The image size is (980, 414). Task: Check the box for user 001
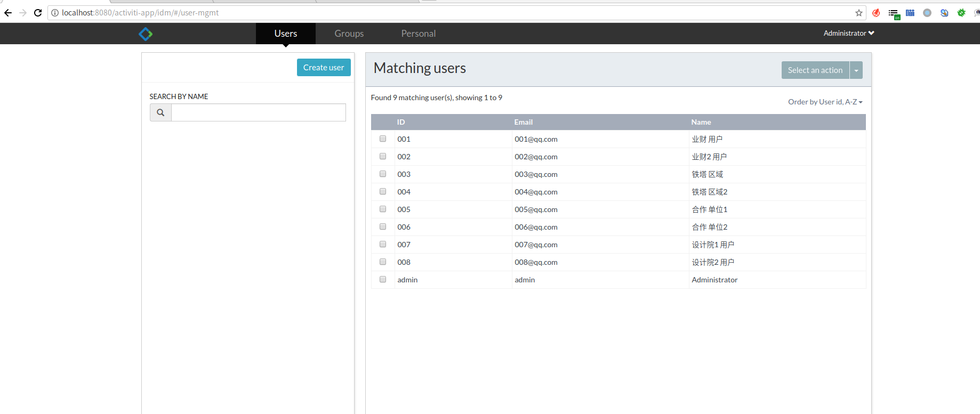[x=383, y=139]
